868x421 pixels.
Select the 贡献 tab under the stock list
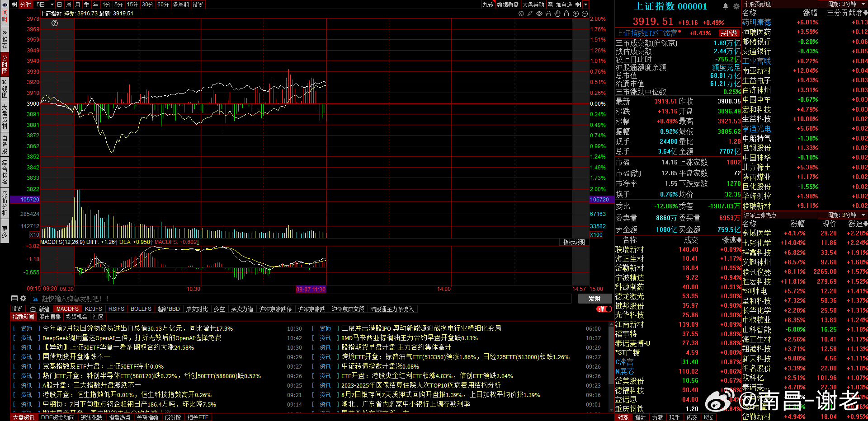pyautogui.click(x=658, y=417)
